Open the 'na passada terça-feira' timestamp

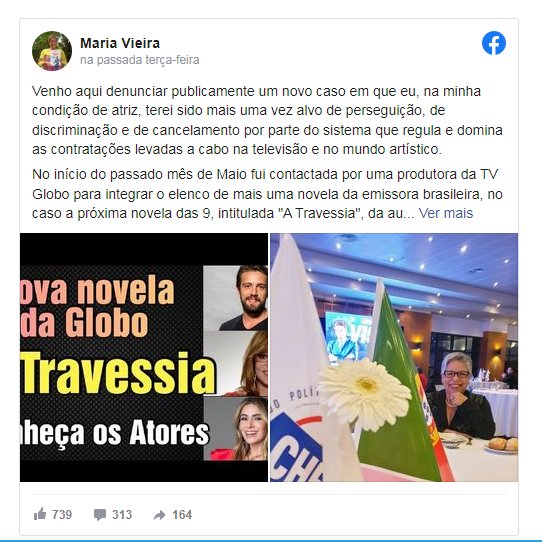tap(140, 60)
